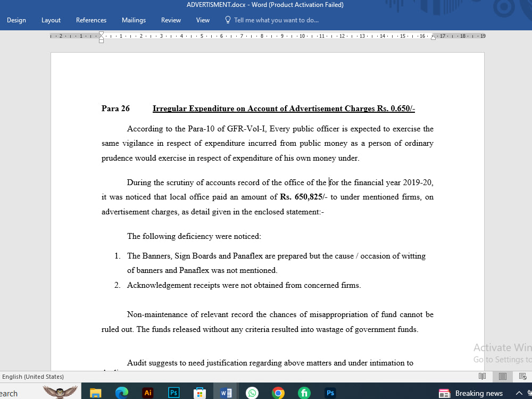Click the "Para 26" heading text
Screen dimensions: 532x399
click(x=115, y=109)
